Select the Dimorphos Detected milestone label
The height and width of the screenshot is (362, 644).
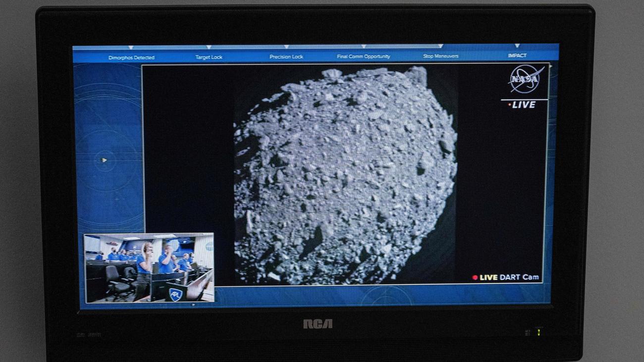(131, 57)
